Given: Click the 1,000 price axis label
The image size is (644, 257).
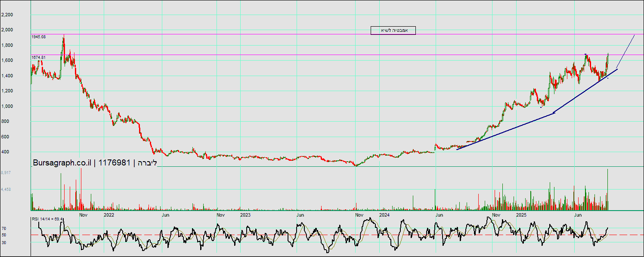Looking at the screenshot, I should (x=7, y=106).
